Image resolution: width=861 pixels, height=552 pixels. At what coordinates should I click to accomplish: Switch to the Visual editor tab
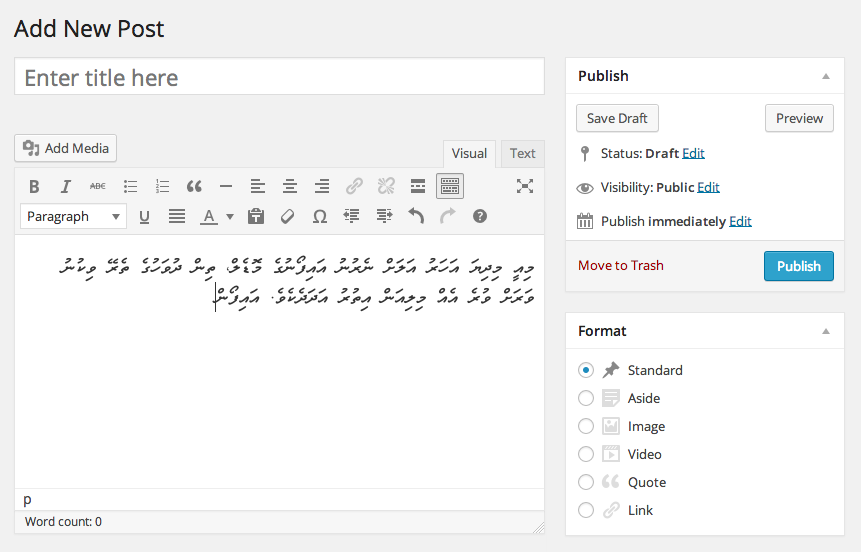point(469,153)
